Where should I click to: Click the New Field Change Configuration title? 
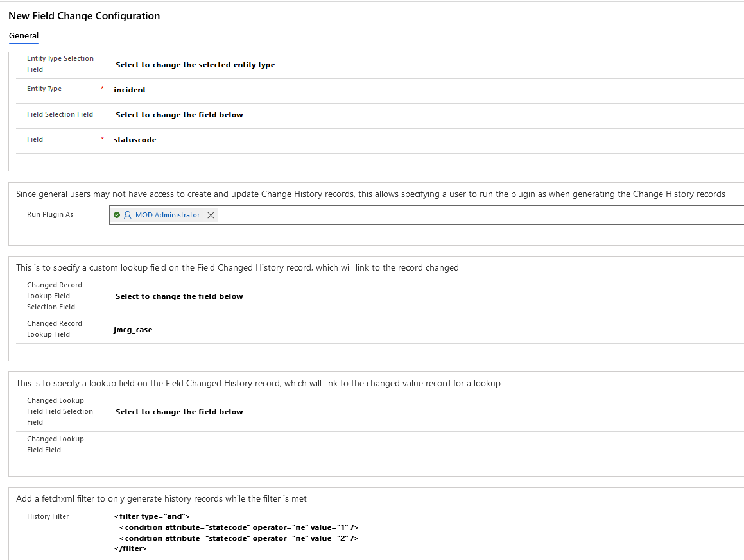pyautogui.click(x=84, y=16)
